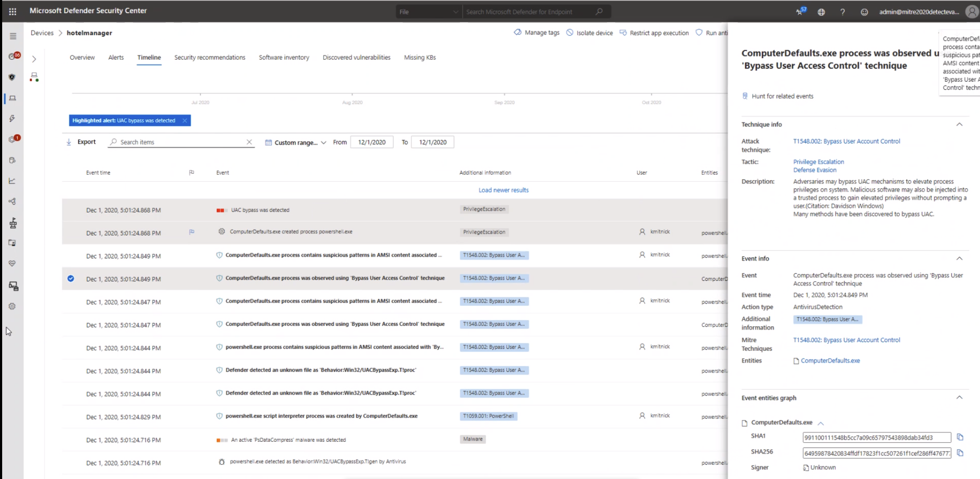Screen dimensions: 980x479
Task: Clear the Search items field
Action: (249, 142)
